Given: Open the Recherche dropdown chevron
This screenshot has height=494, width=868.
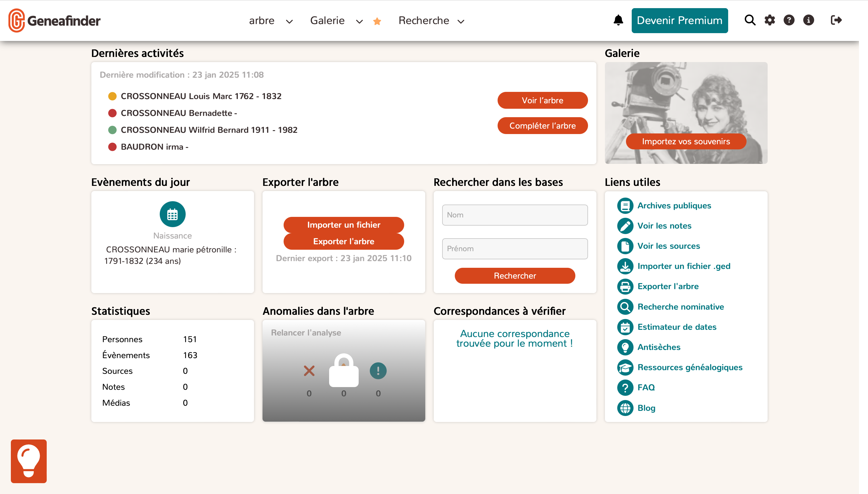Looking at the screenshot, I should [x=461, y=21].
